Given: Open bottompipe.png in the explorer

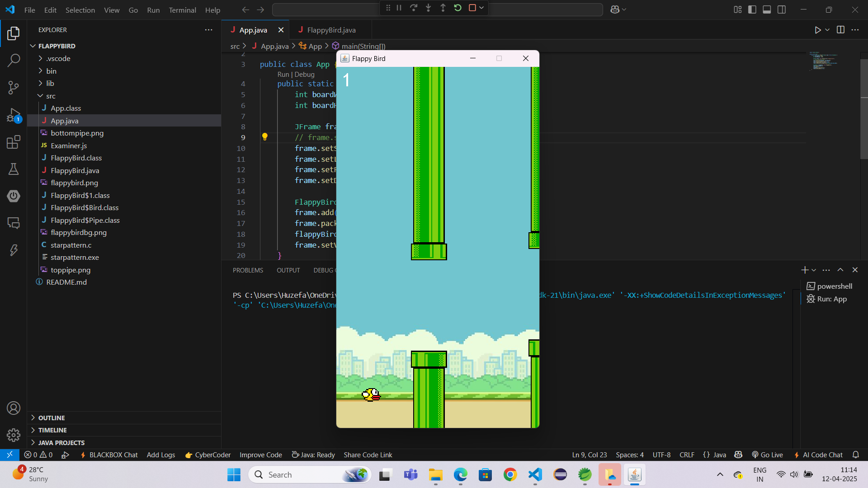Looking at the screenshot, I should point(77,133).
